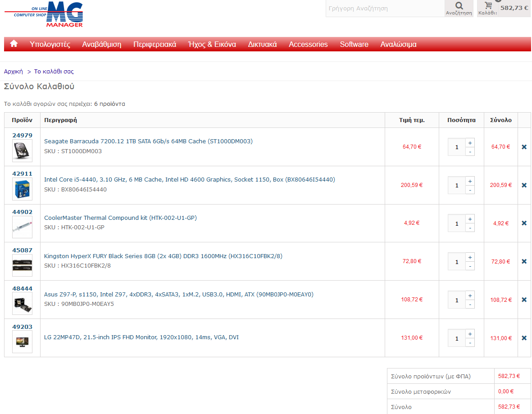Viewport: 532px width, 414px height.
Task: Click the home icon in the red menu
Action: [14, 44]
